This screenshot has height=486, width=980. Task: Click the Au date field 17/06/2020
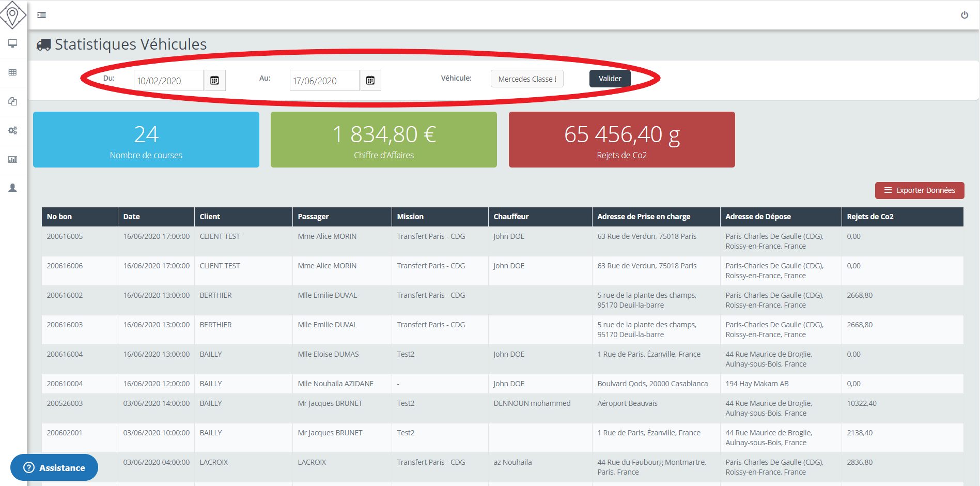click(x=324, y=81)
